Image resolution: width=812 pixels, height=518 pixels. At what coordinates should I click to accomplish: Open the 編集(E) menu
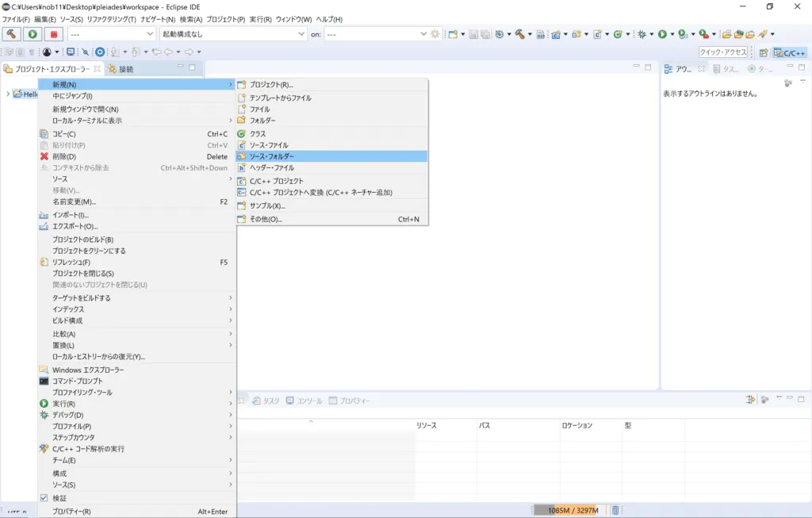coord(45,19)
